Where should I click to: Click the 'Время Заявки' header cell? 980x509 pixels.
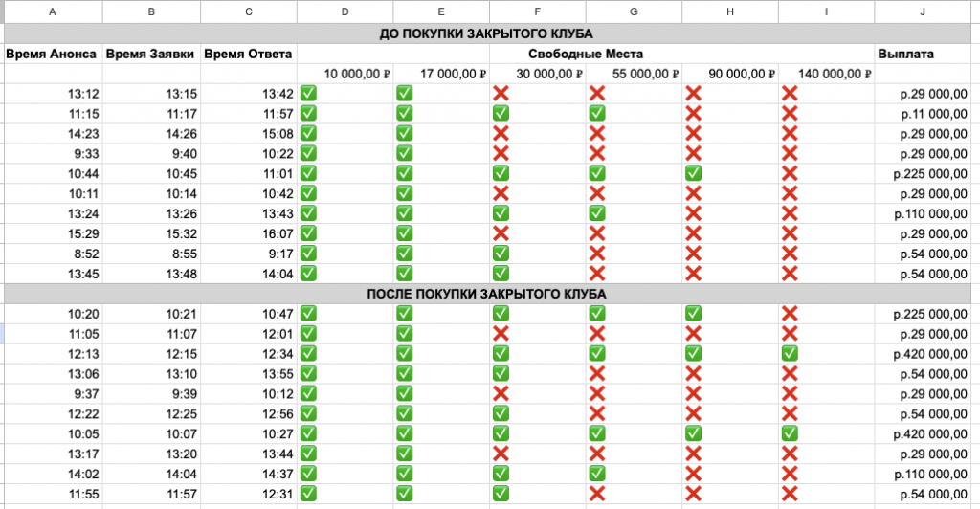tap(151, 54)
